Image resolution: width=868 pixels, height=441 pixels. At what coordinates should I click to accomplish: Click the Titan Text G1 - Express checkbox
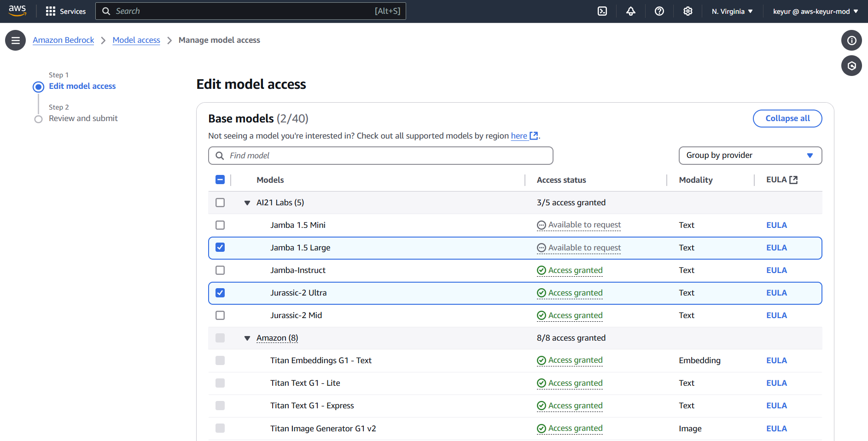220,406
